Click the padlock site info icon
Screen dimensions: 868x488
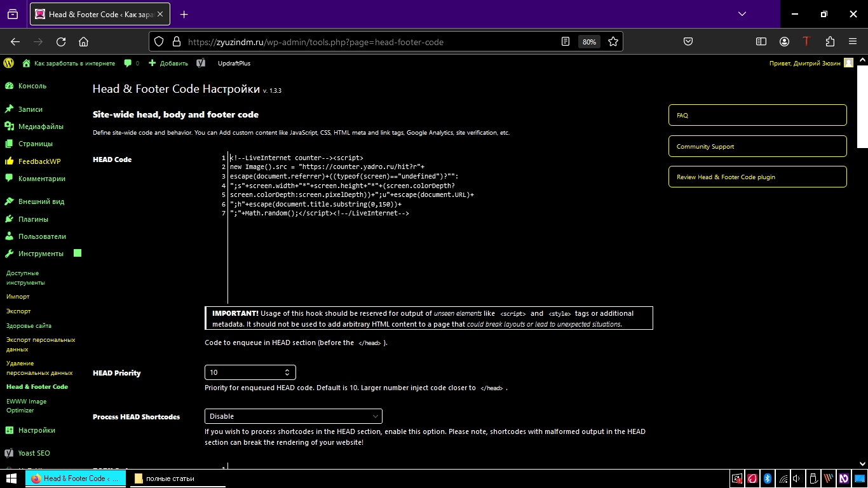[x=175, y=41]
